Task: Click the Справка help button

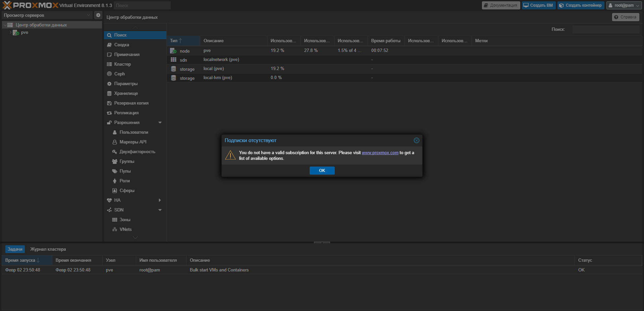Action: coord(626,17)
